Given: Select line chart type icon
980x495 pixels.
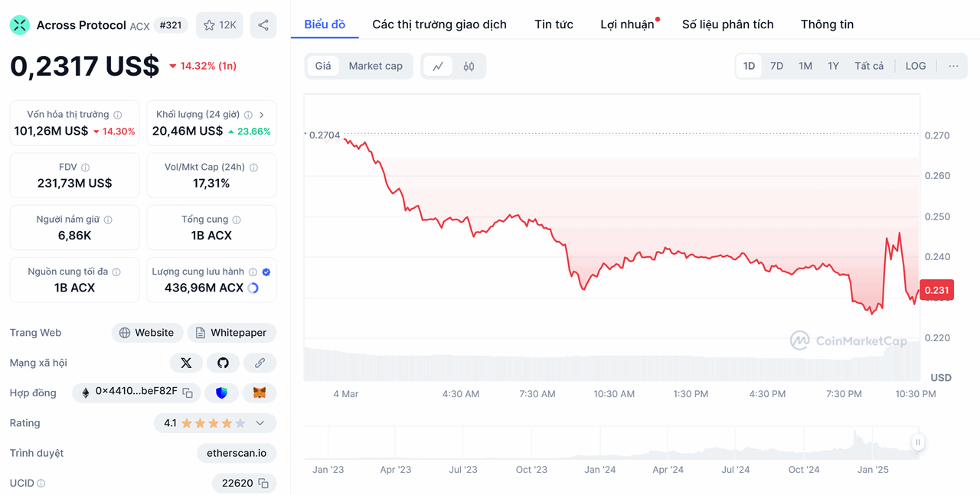Looking at the screenshot, I should click(x=438, y=67).
